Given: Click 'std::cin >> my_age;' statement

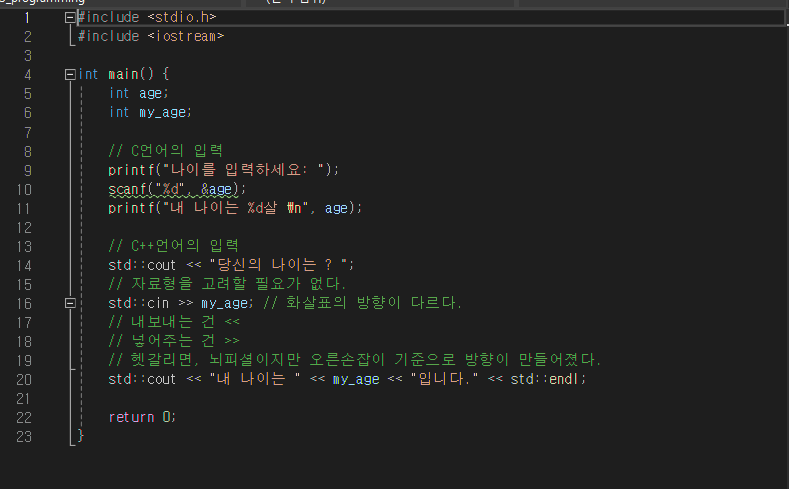Looking at the screenshot, I should [181, 303].
